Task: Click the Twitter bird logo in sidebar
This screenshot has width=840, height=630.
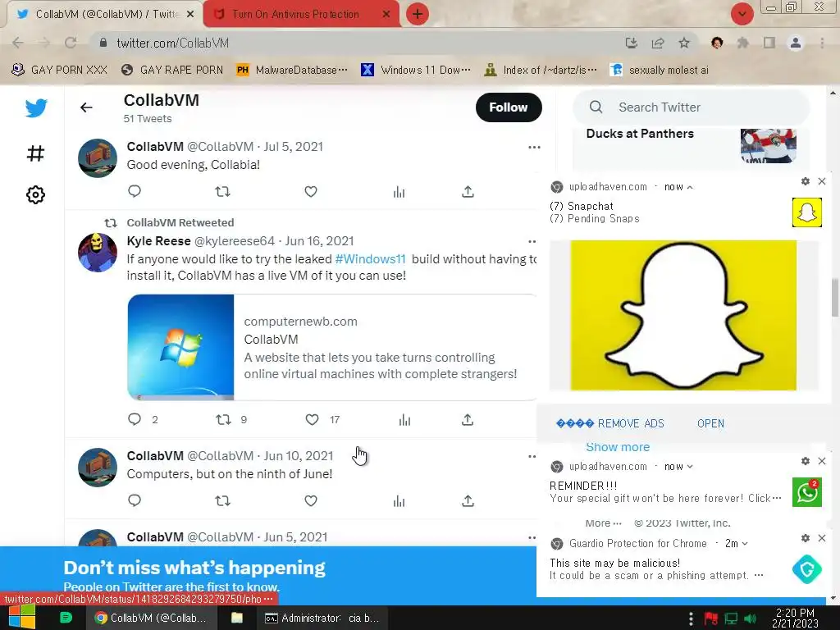Action: [36, 108]
